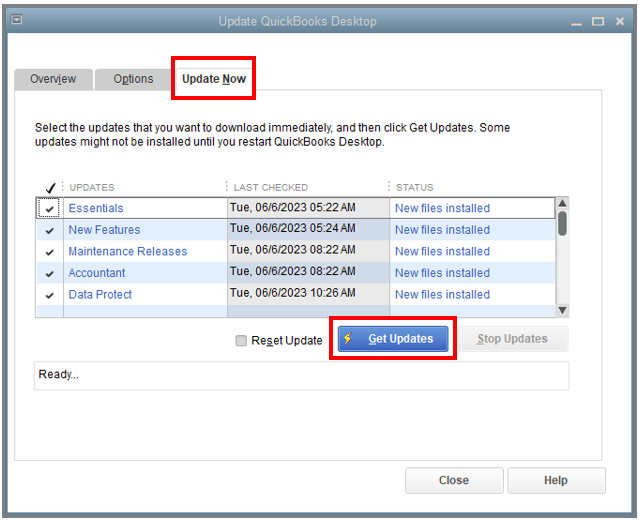Click the updates list scrollbar thumb
Screen dimensions: 639x521
pyautogui.click(x=562, y=223)
